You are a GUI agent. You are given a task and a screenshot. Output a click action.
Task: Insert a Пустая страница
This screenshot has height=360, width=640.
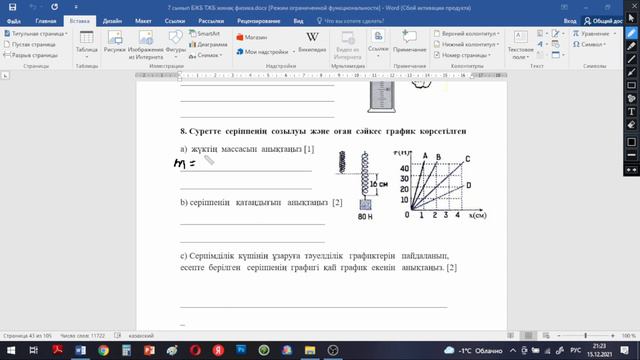point(30,44)
